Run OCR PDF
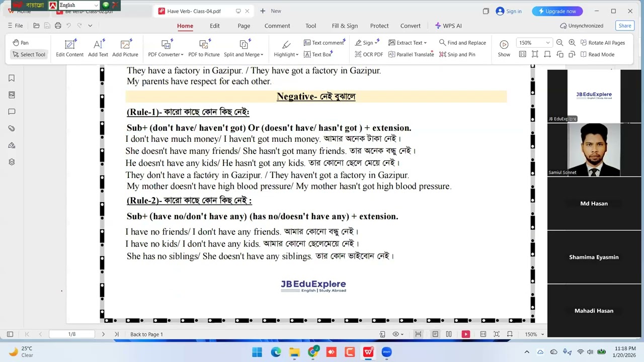 369,54
